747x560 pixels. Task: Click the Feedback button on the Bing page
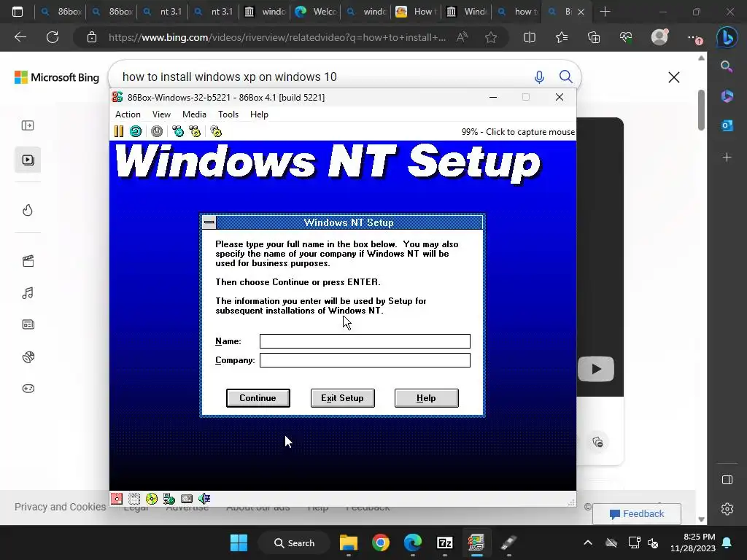pyautogui.click(x=636, y=514)
